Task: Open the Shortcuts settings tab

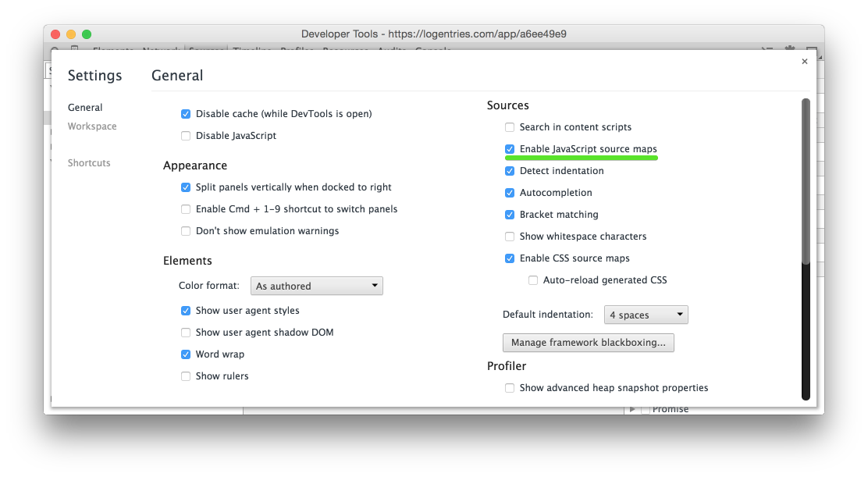Action: coord(89,163)
